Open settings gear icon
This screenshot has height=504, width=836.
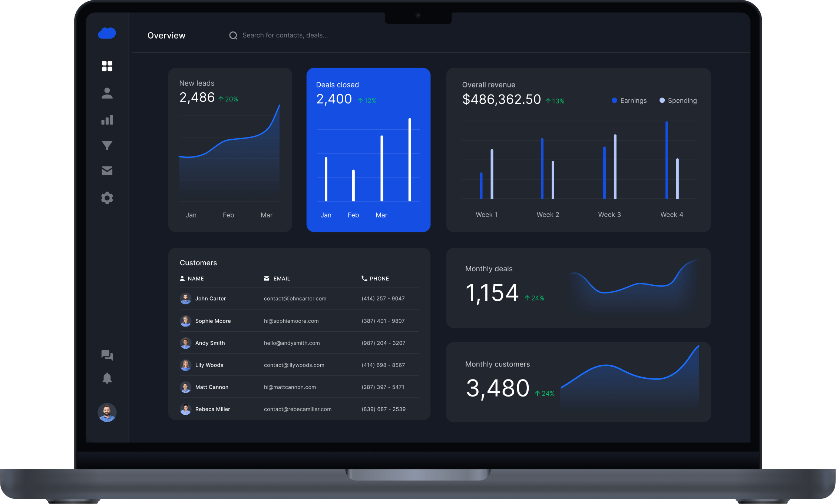(107, 198)
